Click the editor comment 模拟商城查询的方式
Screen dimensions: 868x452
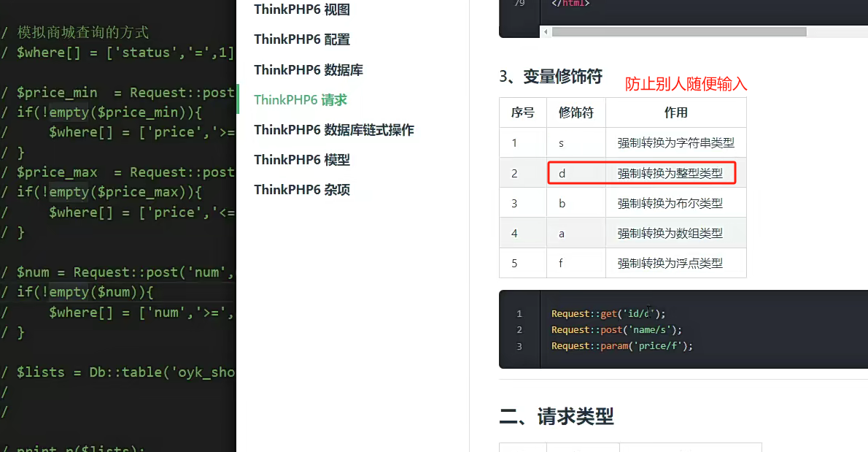click(83, 32)
